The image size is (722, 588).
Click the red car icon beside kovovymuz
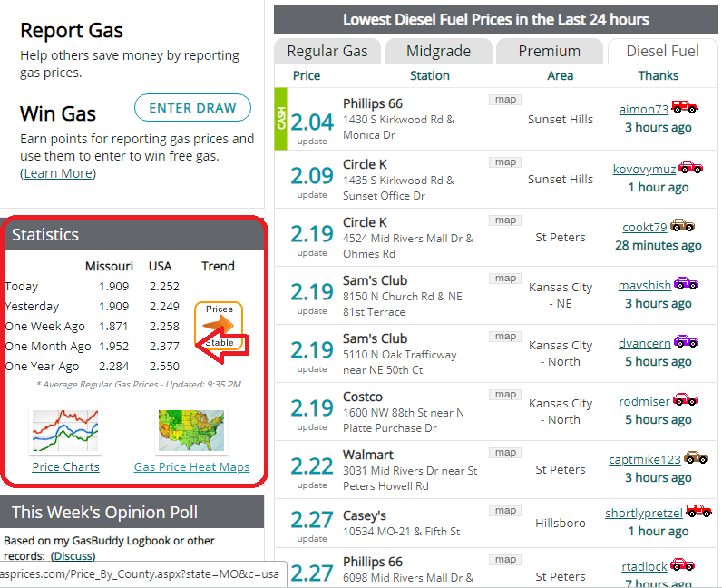tap(690, 167)
